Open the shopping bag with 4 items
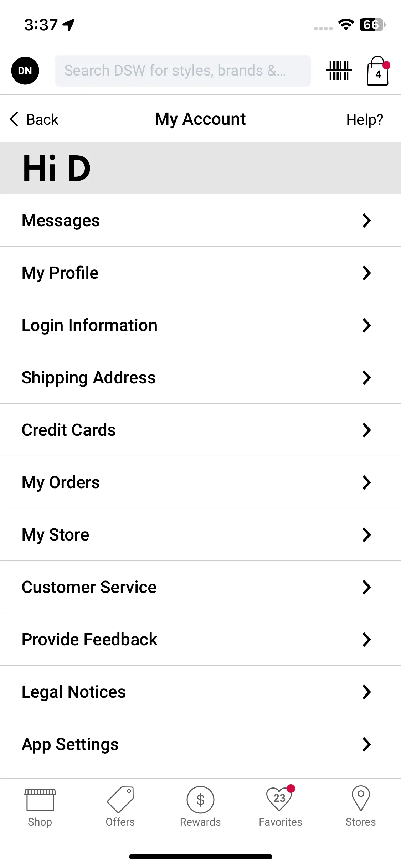The image size is (401, 868). [378, 71]
